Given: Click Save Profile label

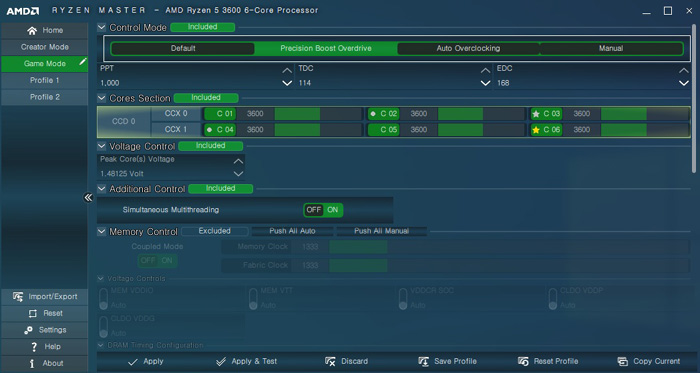Looking at the screenshot, I should (x=455, y=362).
